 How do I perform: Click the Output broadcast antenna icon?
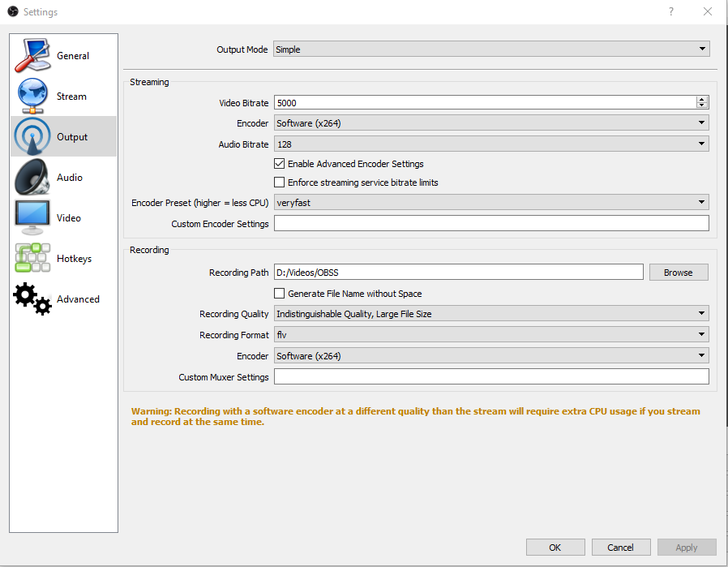32,136
